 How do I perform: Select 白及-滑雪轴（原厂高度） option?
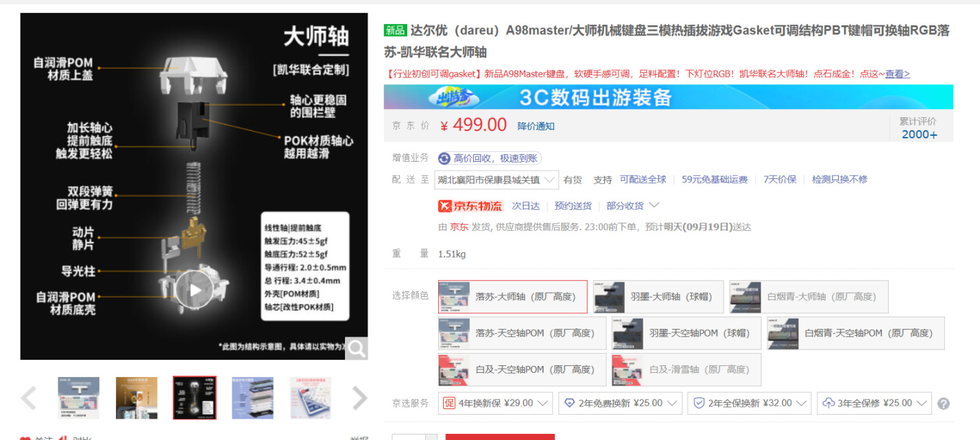[686, 369]
